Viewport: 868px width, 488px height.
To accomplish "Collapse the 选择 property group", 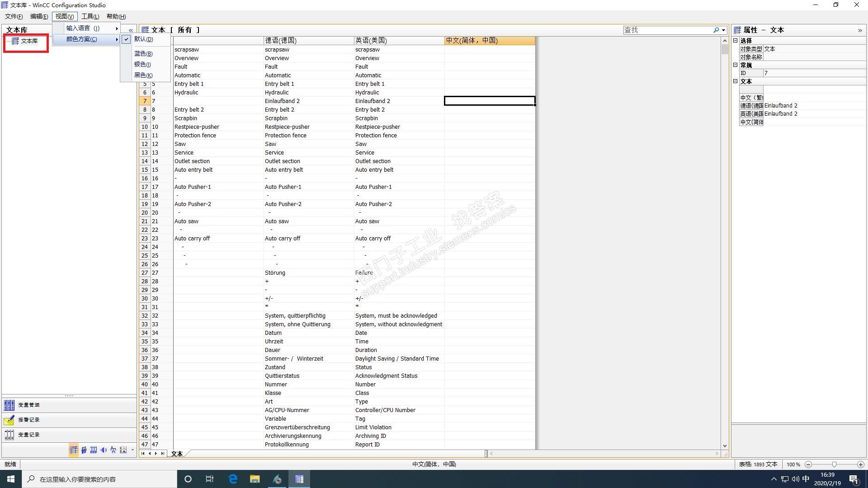I will point(736,41).
